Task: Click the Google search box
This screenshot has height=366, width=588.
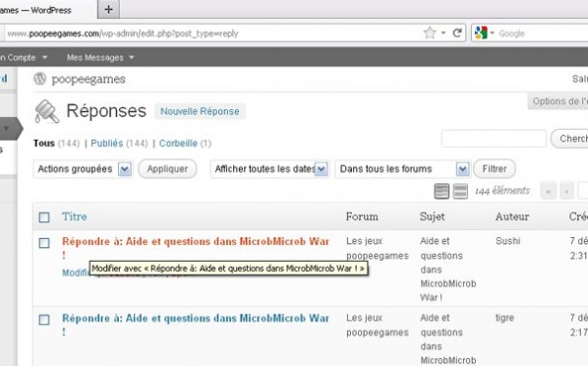Action: pos(543,33)
